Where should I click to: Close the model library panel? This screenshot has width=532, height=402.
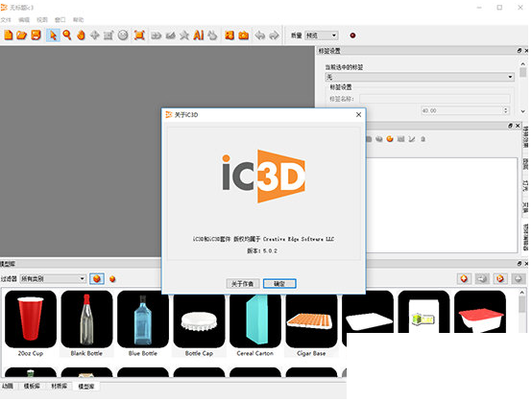[526, 264]
